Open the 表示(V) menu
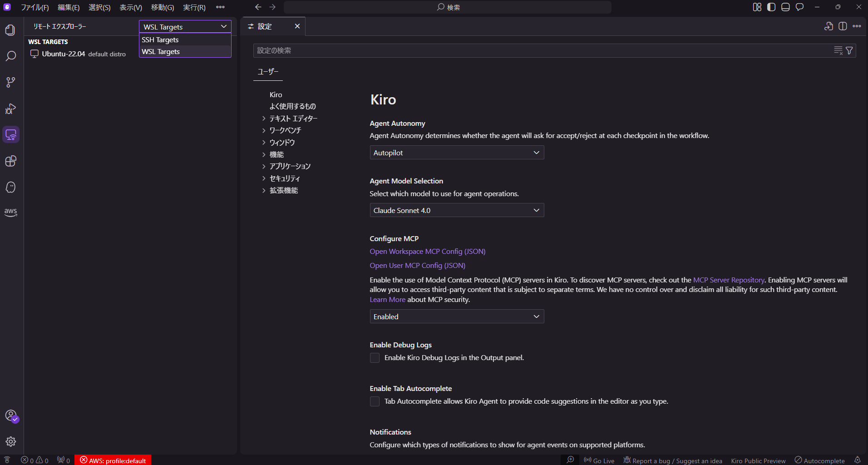Image resolution: width=868 pixels, height=465 pixels. point(131,7)
